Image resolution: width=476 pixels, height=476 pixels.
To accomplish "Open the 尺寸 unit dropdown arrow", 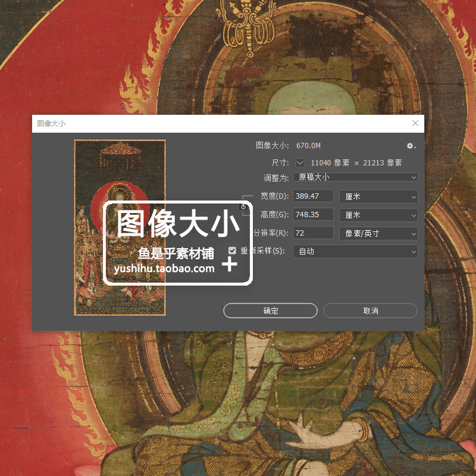I will click(300, 162).
